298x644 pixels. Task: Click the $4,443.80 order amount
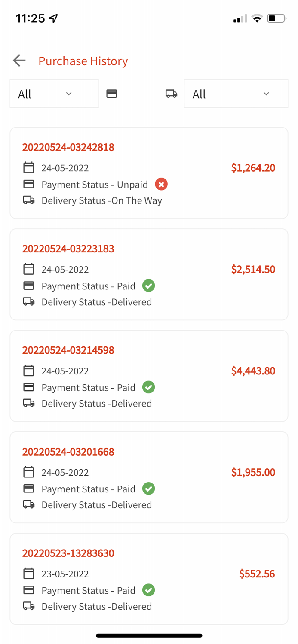pos(253,371)
